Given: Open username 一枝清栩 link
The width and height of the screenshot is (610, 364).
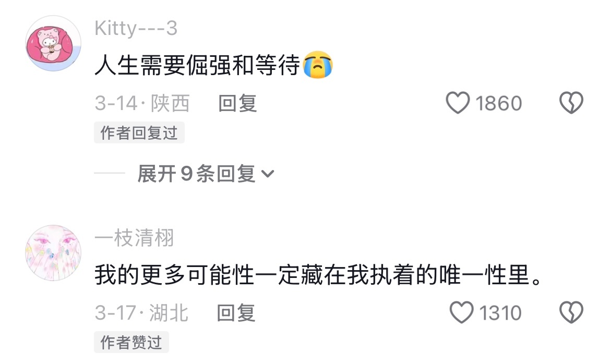Looking at the screenshot, I should pos(134,238).
